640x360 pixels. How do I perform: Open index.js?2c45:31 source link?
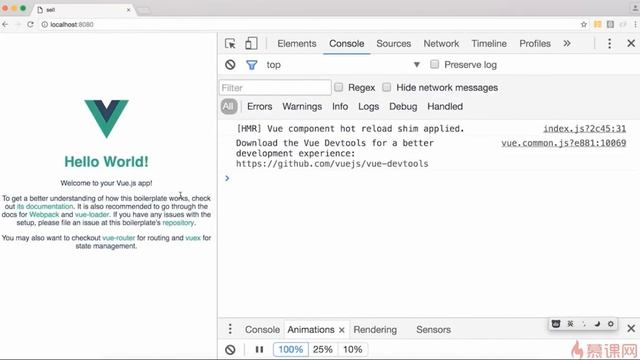[584, 129]
